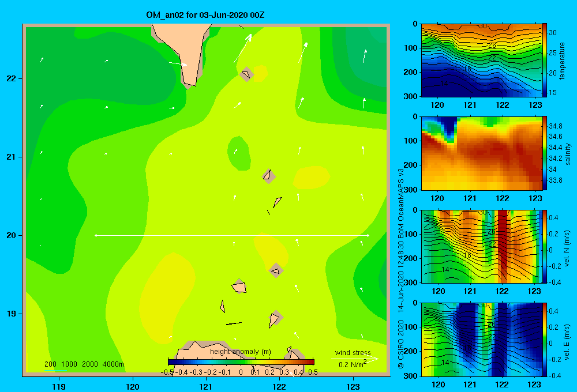Click the 'salinity' axis label

click(x=568, y=154)
